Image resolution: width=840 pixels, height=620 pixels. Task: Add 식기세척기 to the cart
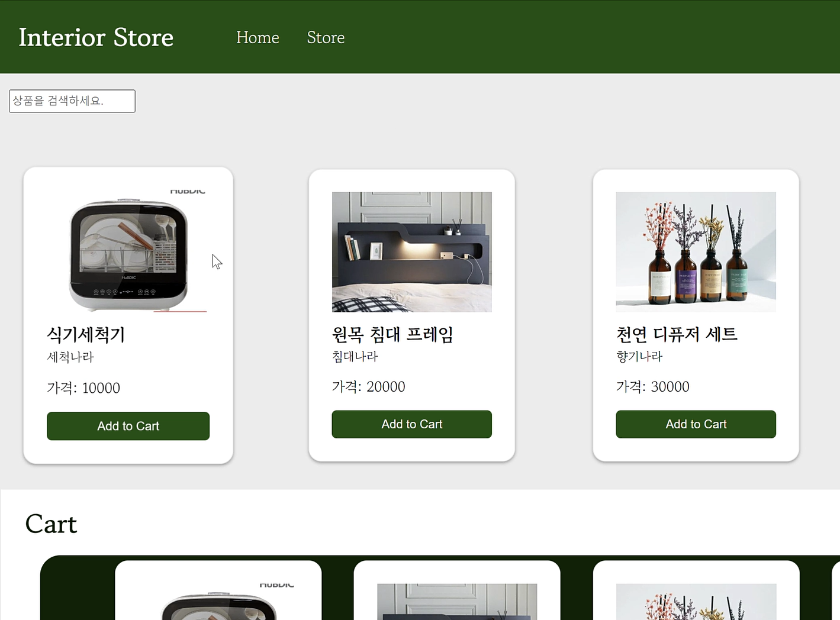pyautogui.click(x=128, y=426)
